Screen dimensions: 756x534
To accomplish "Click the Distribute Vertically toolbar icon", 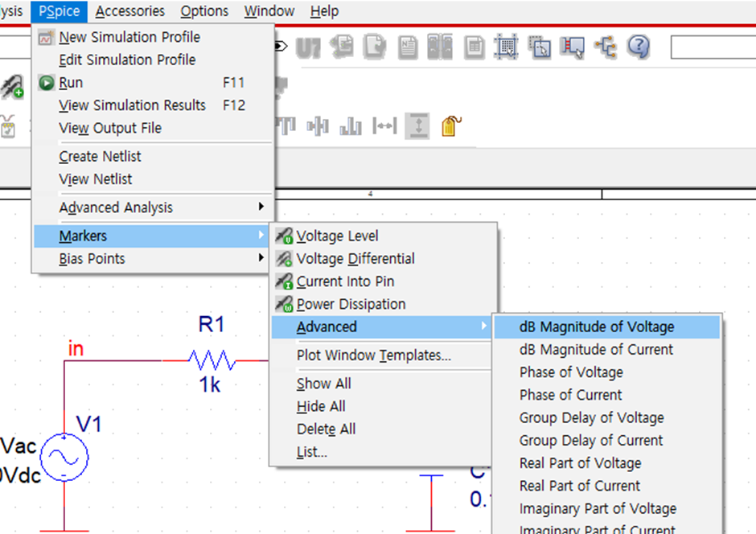I will point(418,125).
